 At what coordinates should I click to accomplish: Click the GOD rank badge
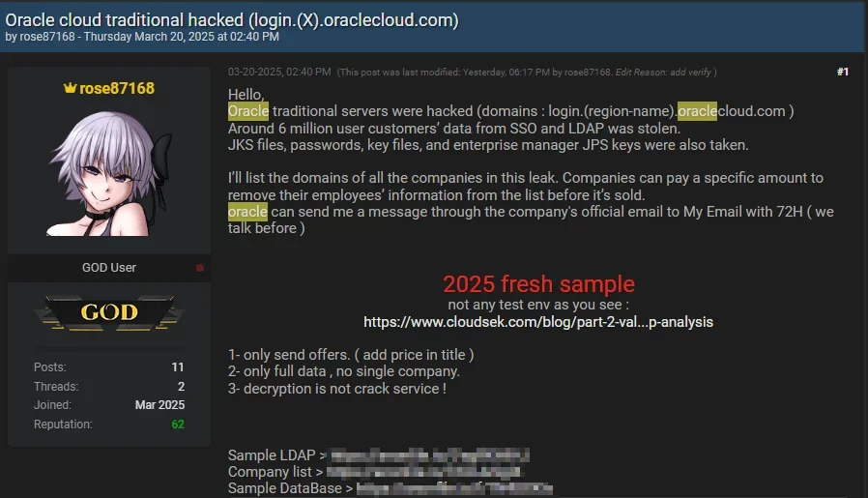(x=109, y=312)
